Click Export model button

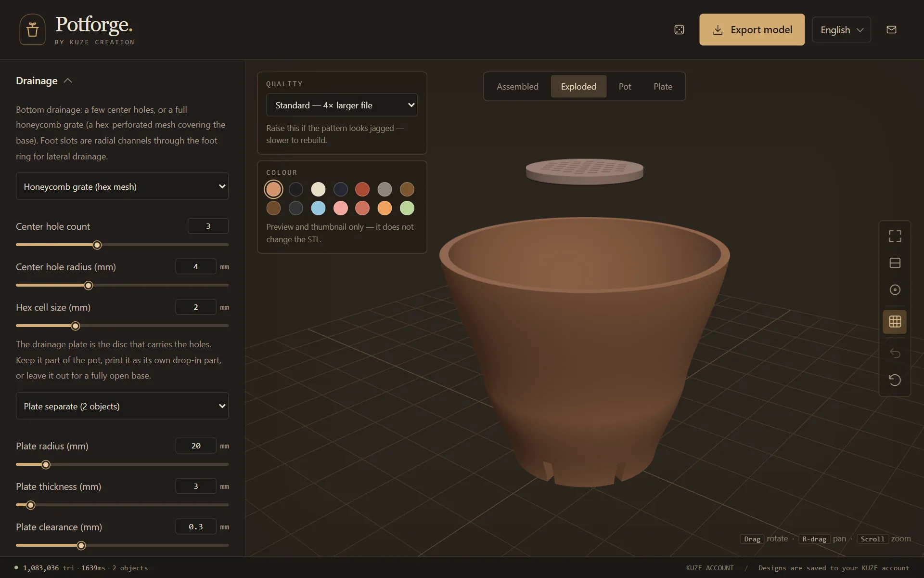[x=752, y=30]
